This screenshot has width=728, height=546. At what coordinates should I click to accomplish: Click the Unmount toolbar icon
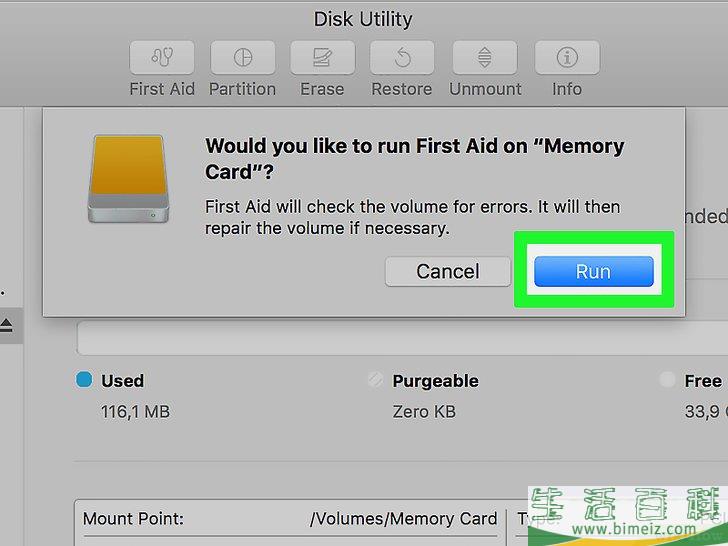(x=485, y=57)
